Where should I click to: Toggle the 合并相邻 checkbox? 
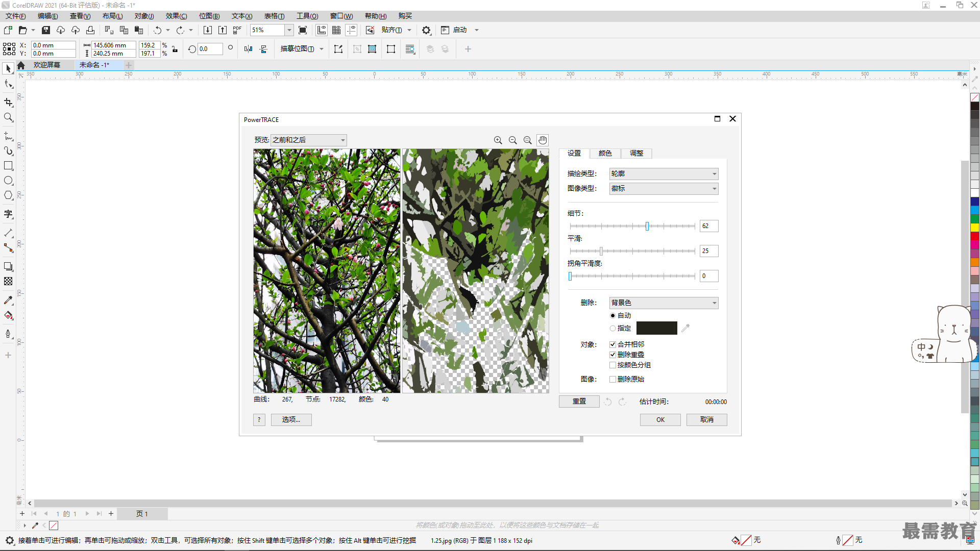click(612, 344)
